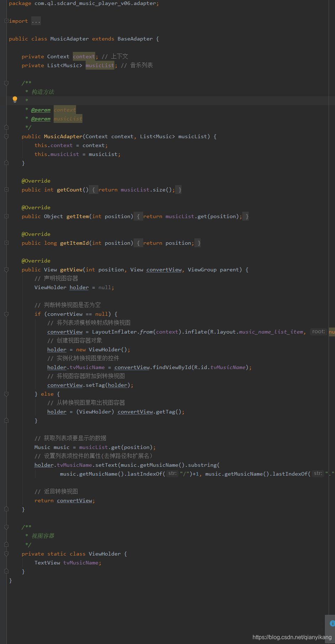The width and height of the screenshot is (335, 644).
Task: Click 'Music music' variable declaration
Action: pos(52,447)
